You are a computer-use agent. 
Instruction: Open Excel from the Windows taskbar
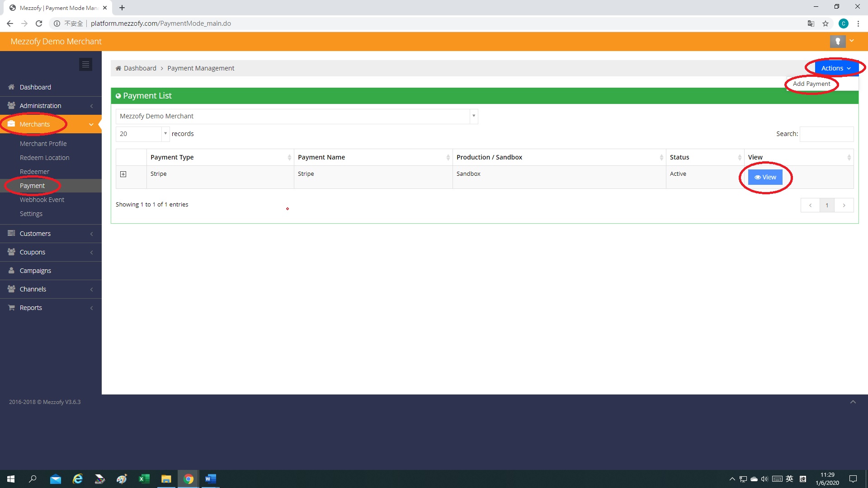click(x=144, y=479)
